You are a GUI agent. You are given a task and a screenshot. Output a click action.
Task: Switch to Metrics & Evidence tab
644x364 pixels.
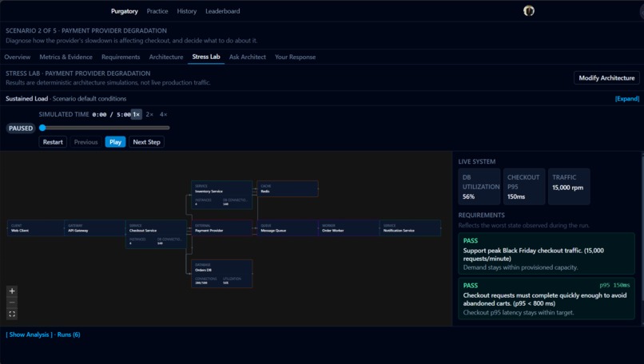(x=66, y=57)
